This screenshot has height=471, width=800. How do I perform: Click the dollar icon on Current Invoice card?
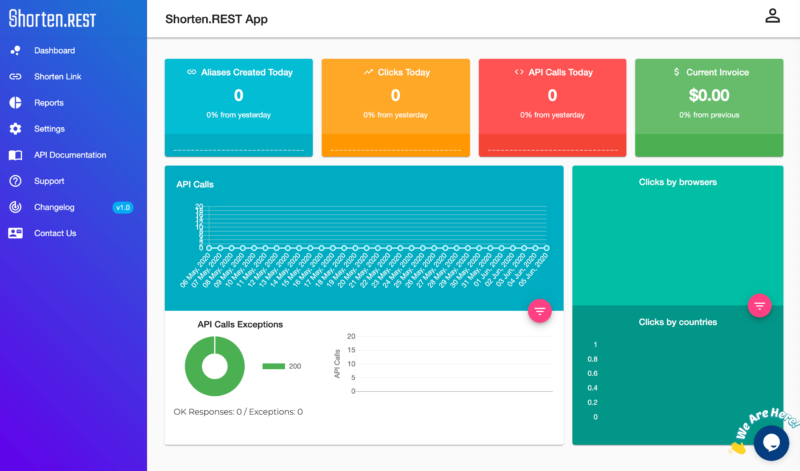pyautogui.click(x=677, y=72)
